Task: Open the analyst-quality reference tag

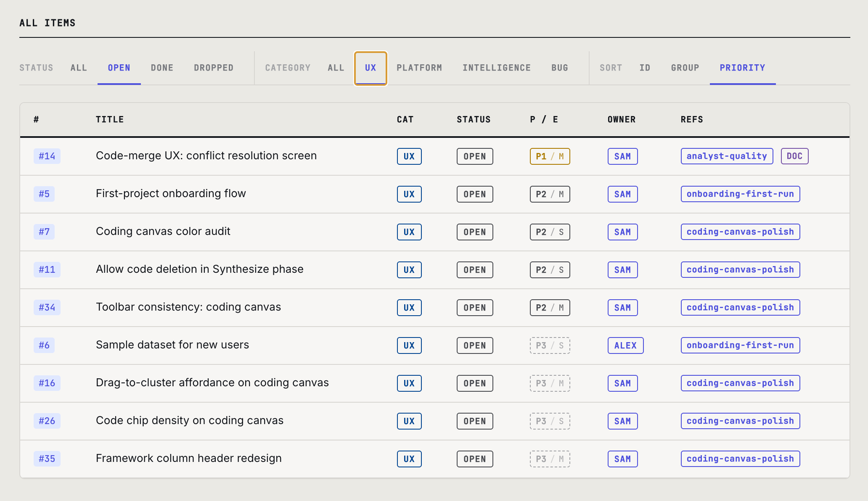Action: click(x=726, y=156)
